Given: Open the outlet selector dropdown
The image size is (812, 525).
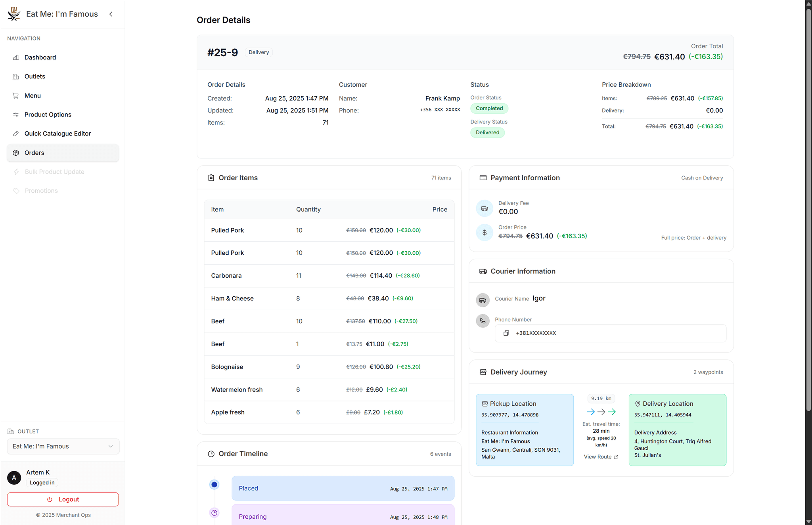Looking at the screenshot, I should (63, 446).
